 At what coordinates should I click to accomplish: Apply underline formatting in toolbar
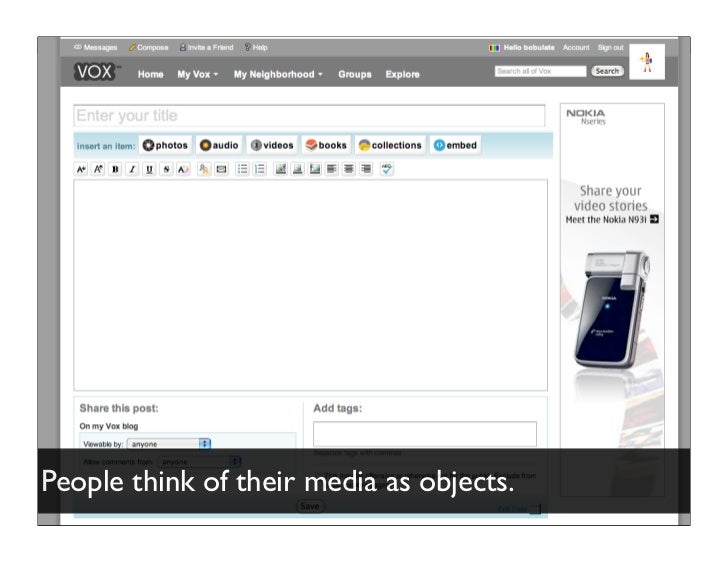[x=149, y=170]
